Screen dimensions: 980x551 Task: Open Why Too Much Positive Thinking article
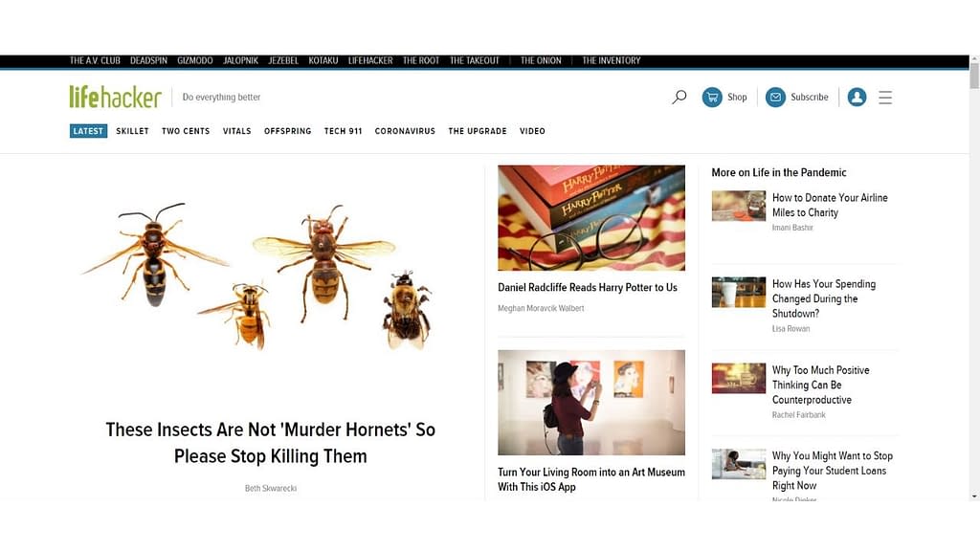(x=820, y=385)
